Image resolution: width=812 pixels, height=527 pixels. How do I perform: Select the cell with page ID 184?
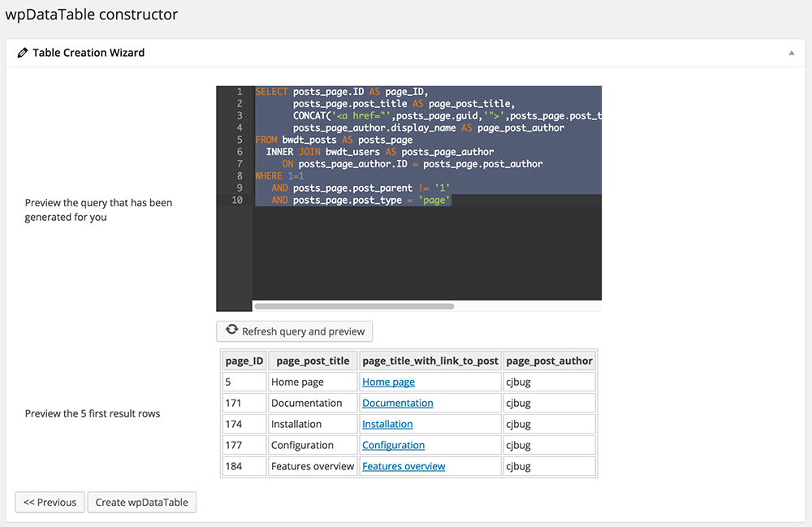(244, 466)
